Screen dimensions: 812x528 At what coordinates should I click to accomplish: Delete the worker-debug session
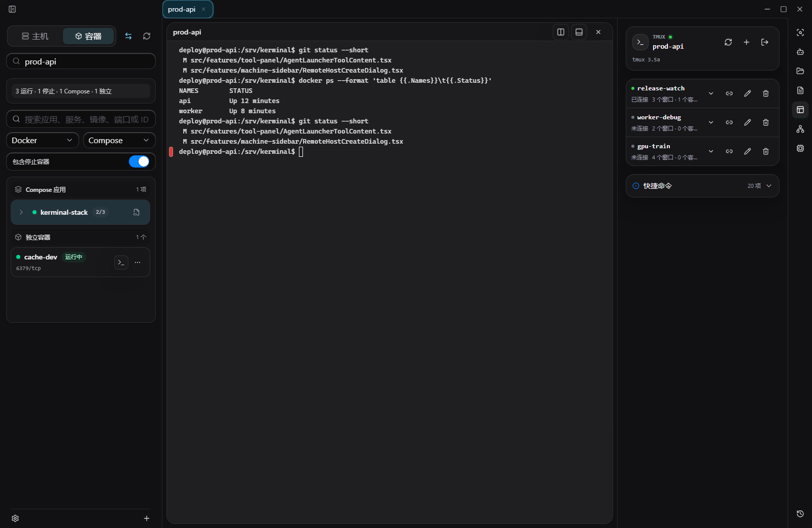tap(766, 122)
